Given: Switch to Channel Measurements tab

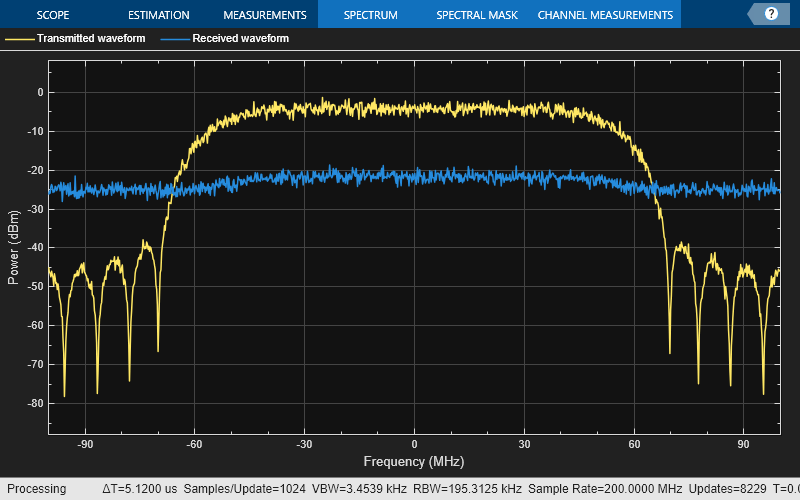Looking at the screenshot, I should 605,15.
